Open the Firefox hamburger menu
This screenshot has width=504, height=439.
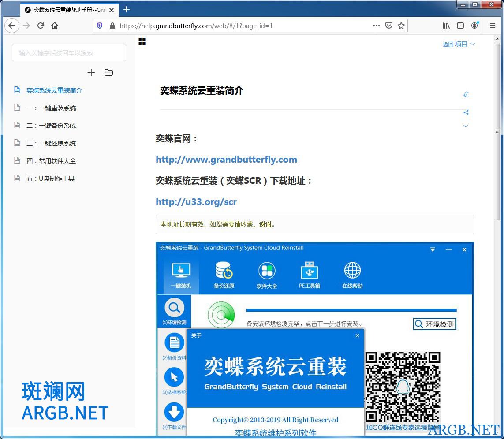click(493, 26)
